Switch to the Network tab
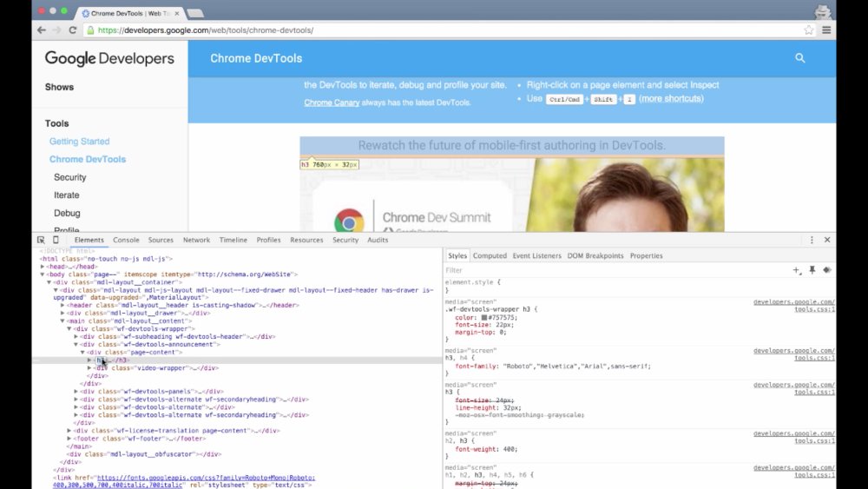This screenshot has width=868, height=489. [196, 240]
